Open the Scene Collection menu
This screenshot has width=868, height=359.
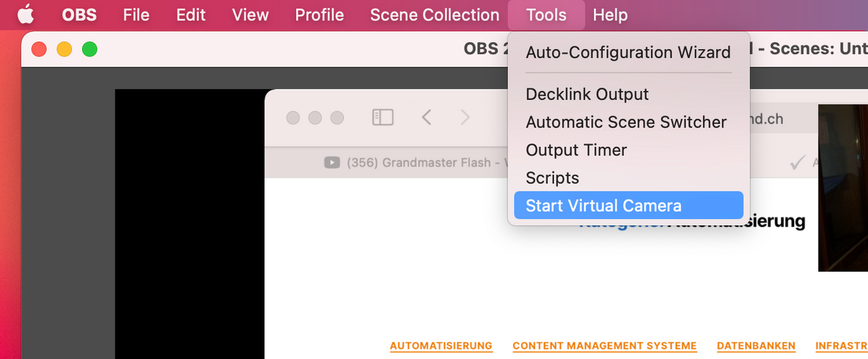click(435, 14)
